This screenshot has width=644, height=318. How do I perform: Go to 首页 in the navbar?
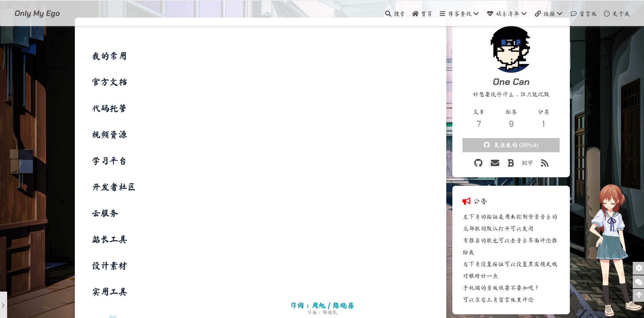[x=422, y=14]
